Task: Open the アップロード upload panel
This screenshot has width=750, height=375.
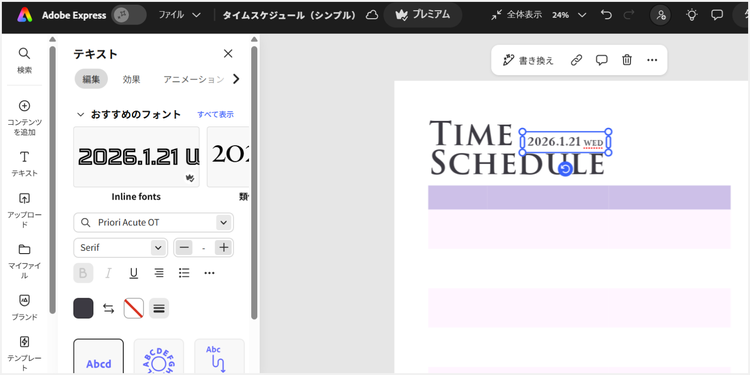Action: coord(24,210)
